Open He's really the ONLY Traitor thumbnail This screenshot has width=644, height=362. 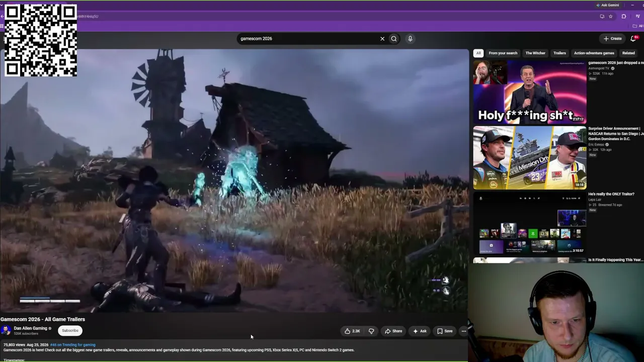pos(530,223)
